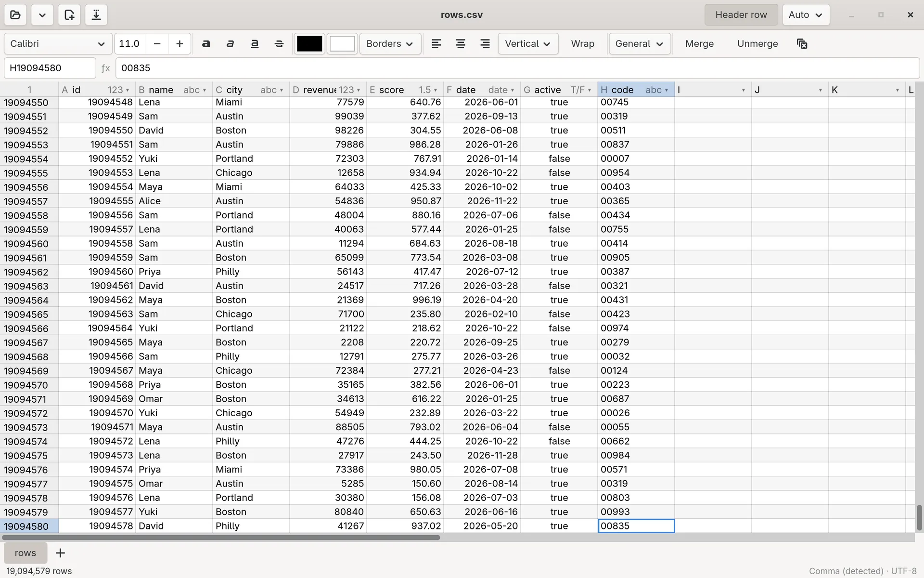Click the date cell 2026-05-20
The height and width of the screenshot is (578, 924).
(482, 526)
